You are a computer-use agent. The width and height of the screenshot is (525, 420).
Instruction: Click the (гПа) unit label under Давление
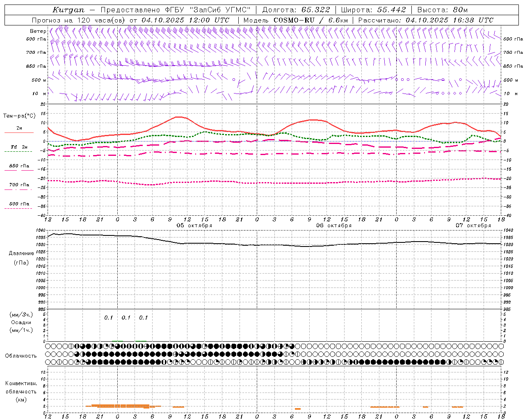[21, 262]
